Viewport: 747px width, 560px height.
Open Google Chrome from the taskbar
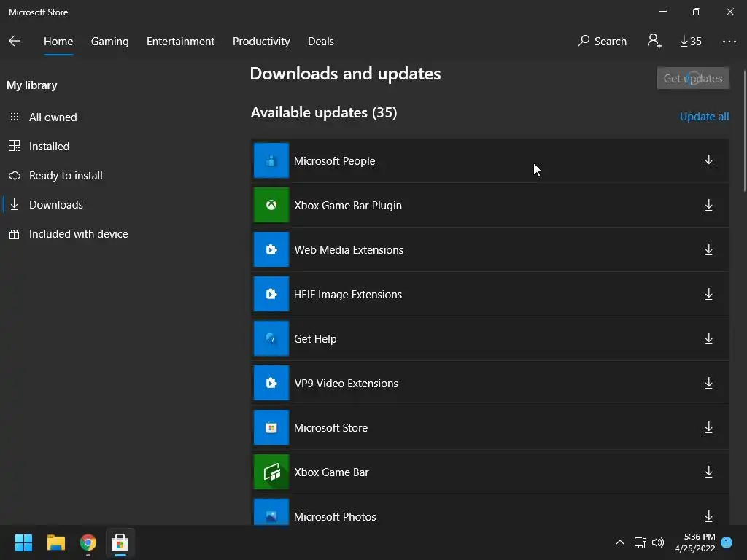click(88, 542)
